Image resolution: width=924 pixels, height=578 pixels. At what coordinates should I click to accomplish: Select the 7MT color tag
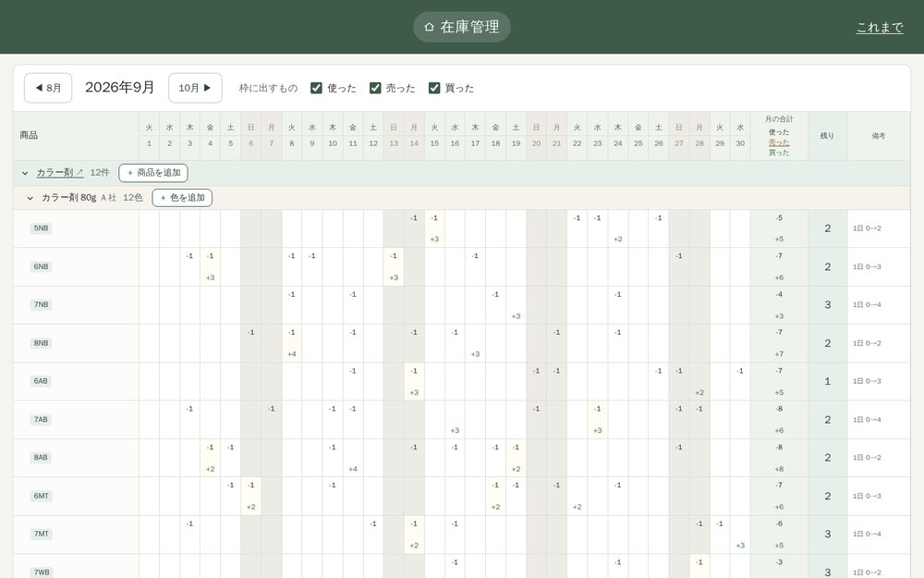(41, 534)
